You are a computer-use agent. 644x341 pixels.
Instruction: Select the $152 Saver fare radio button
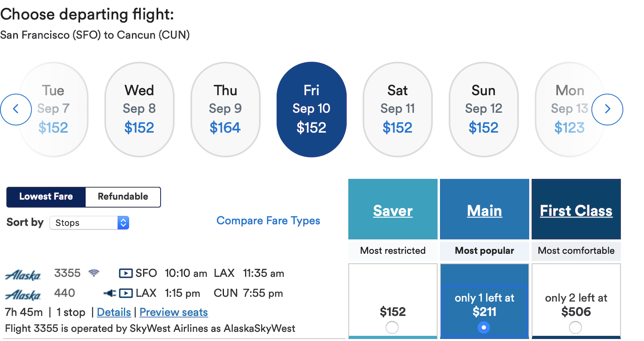pyautogui.click(x=392, y=327)
